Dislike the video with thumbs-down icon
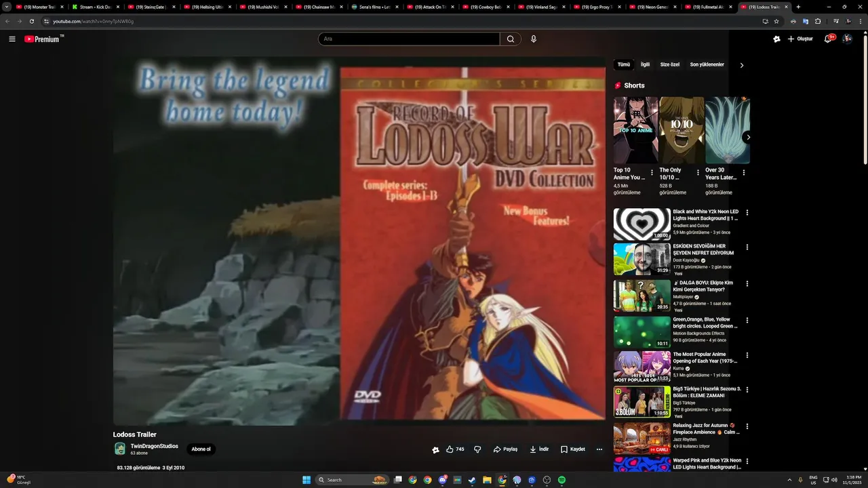This screenshot has width=868, height=488. coord(477,449)
